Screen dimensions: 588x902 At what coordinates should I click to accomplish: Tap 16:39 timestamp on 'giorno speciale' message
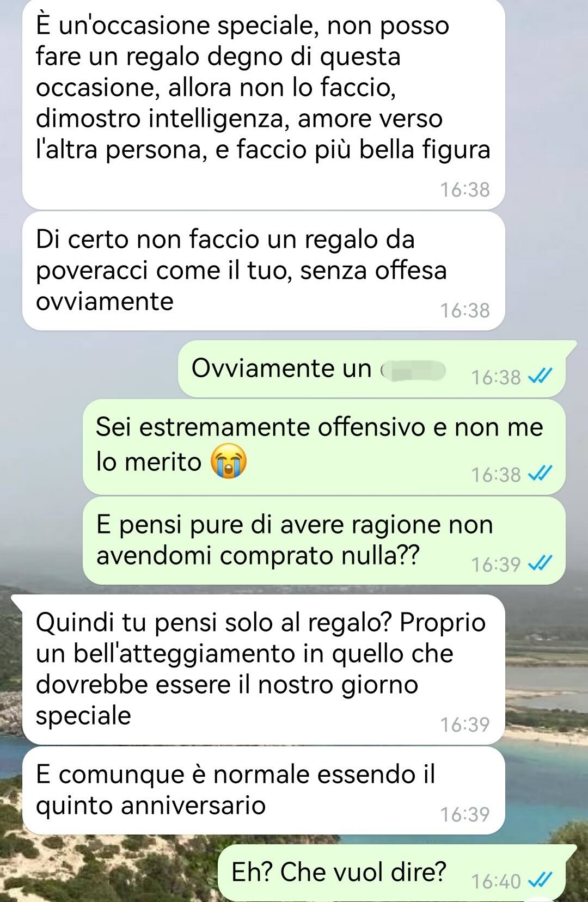point(465,725)
